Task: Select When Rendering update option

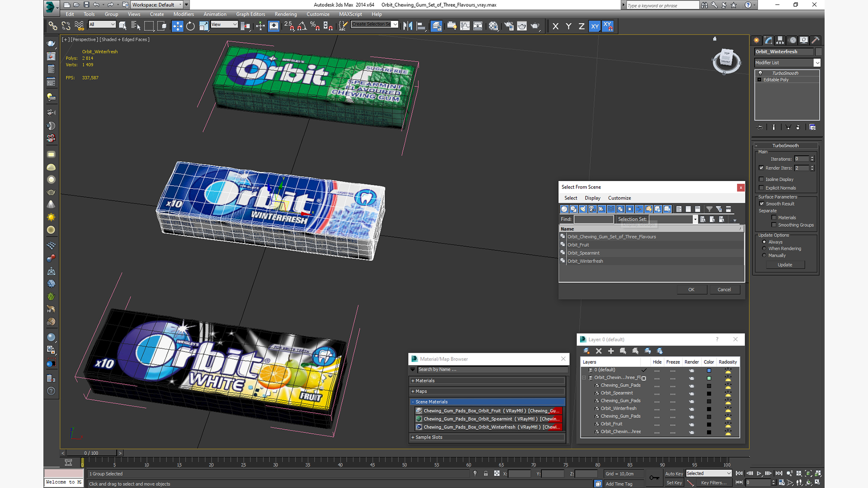Action: (x=764, y=249)
